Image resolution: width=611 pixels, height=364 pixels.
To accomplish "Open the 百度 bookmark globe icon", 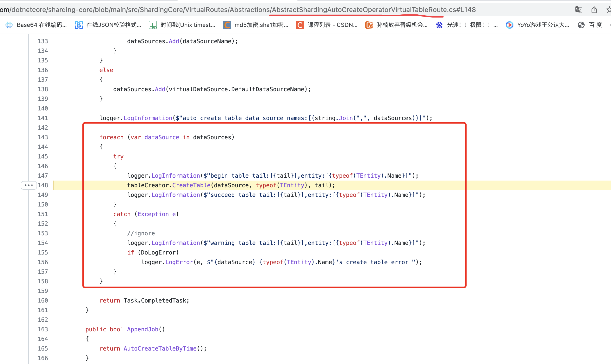I will 581,25.
